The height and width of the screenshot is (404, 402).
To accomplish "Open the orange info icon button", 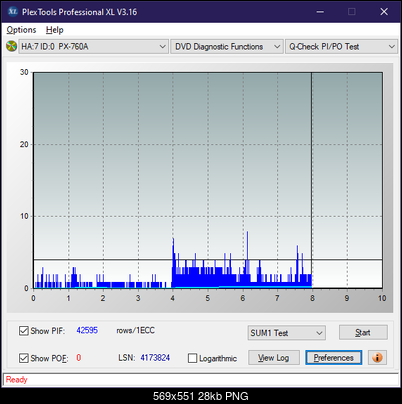I will pyautogui.click(x=377, y=358).
